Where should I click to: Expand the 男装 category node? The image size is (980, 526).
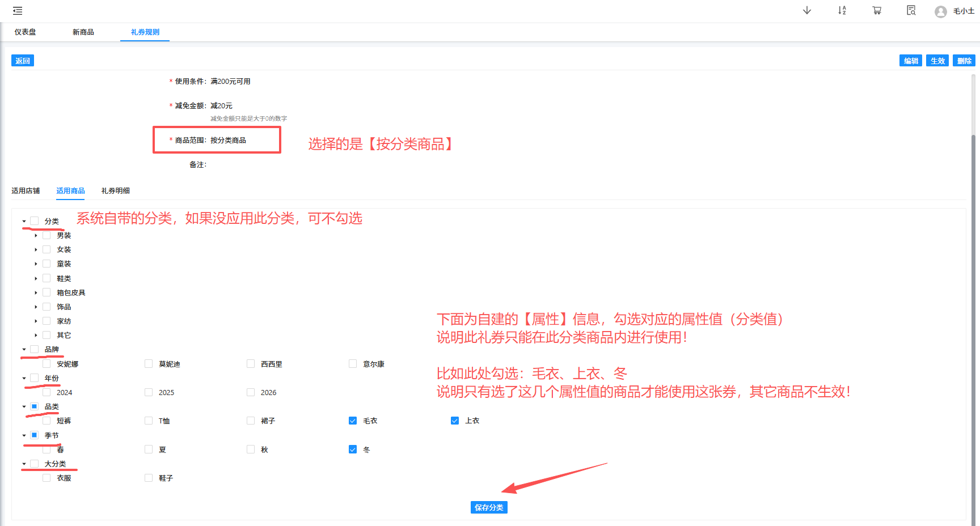36,235
